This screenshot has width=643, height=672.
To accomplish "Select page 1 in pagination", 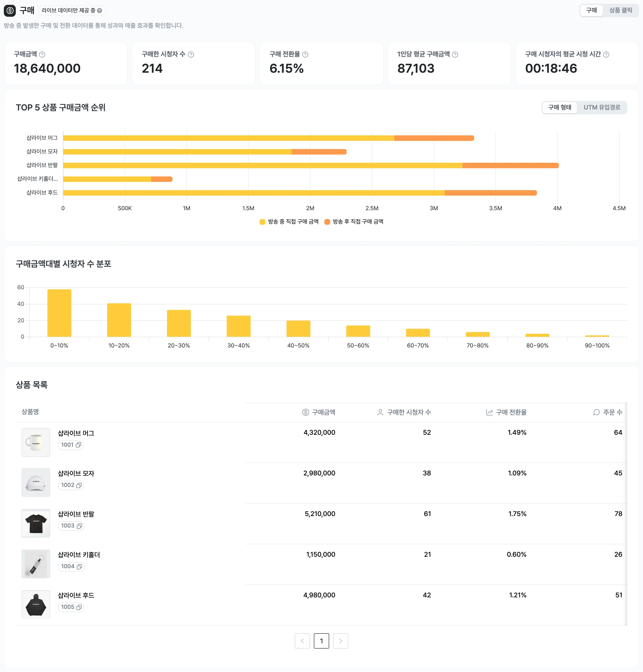I will pyautogui.click(x=321, y=641).
